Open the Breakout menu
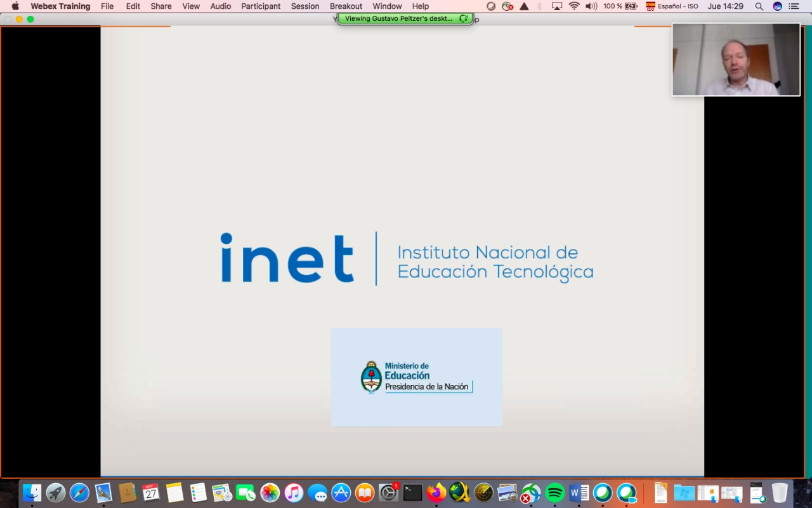The image size is (812, 508). coord(346,6)
